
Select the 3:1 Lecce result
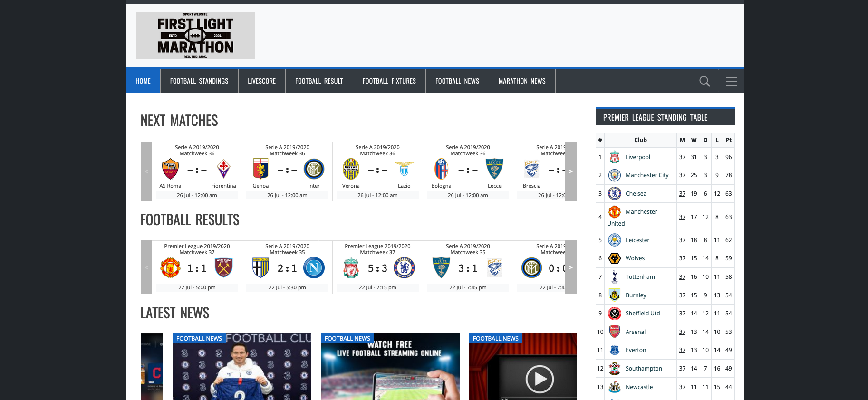(468, 268)
